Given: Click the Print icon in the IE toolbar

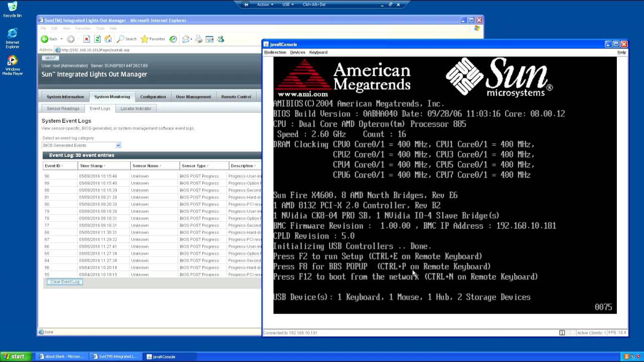Looking at the screenshot, I should coord(199,39).
